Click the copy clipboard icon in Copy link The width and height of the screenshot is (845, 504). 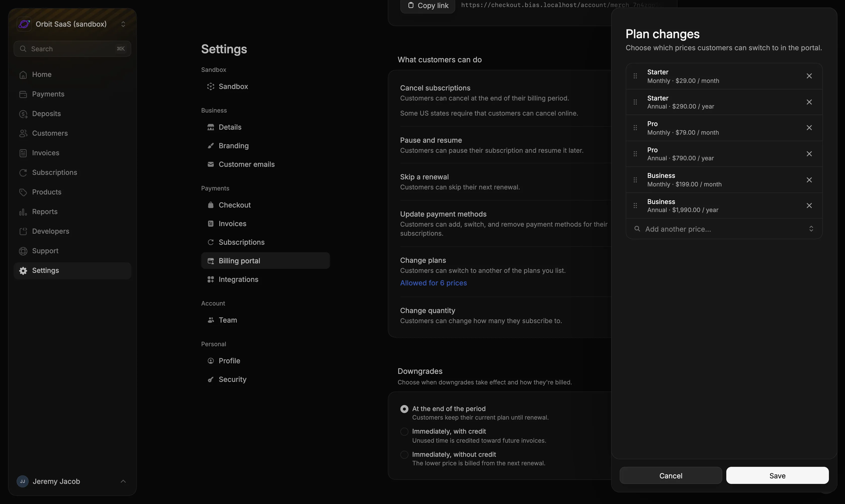(411, 6)
